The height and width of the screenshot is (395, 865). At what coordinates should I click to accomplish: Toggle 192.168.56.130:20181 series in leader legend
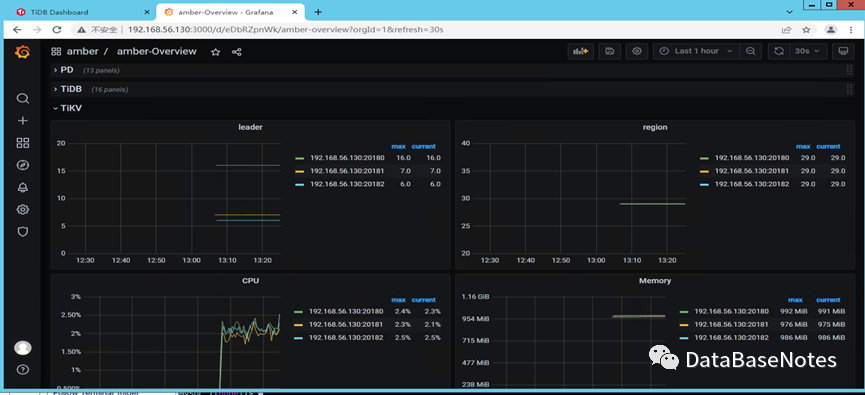[x=348, y=171]
